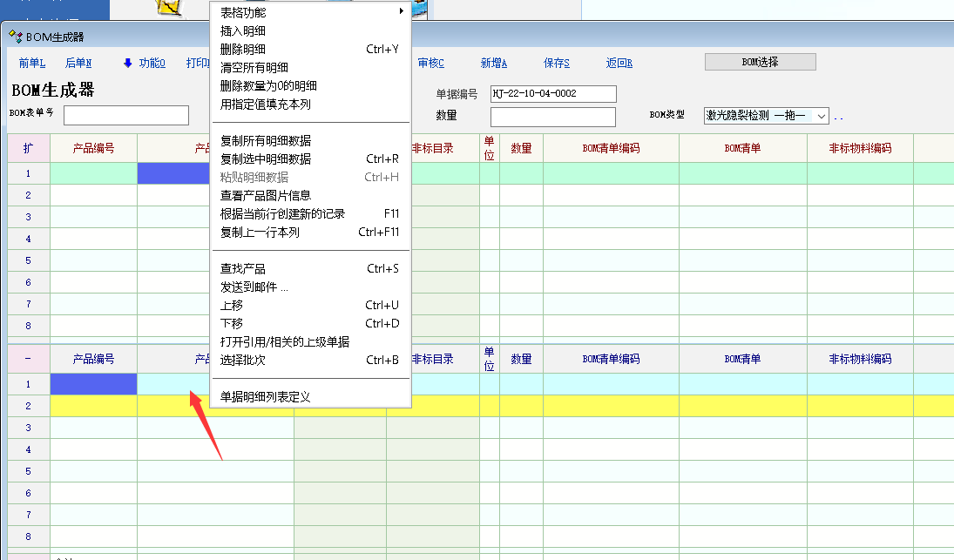Click the 审核C toolbar link
Image resolution: width=954 pixels, height=560 pixels.
coord(430,63)
